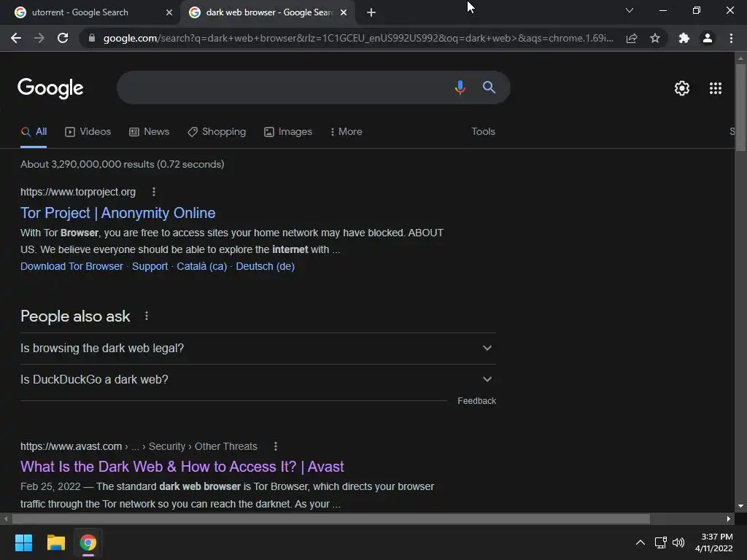This screenshot has width=747, height=560.
Task: Expand Is browsing the dark web legal
Action: (x=258, y=348)
